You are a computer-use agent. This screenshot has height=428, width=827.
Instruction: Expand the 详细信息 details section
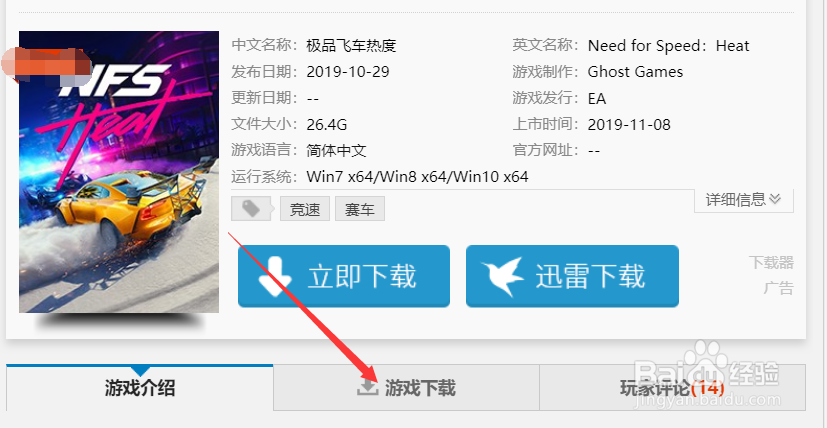coord(744,199)
